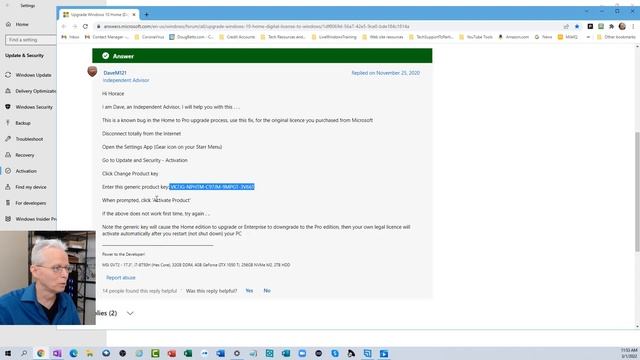This screenshot has width=640, height=360.
Task: Open PowerPoint from the taskbar
Action: pos(171,353)
